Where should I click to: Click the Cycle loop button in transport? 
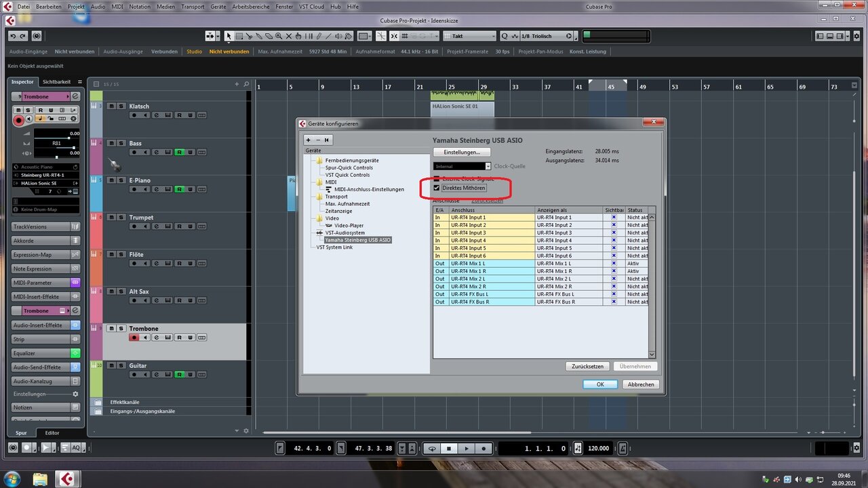click(432, 449)
